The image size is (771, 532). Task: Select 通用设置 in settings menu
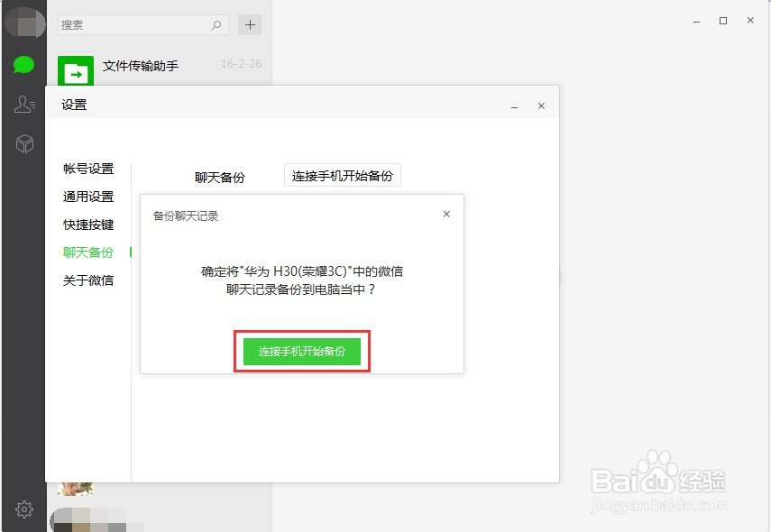tap(88, 197)
